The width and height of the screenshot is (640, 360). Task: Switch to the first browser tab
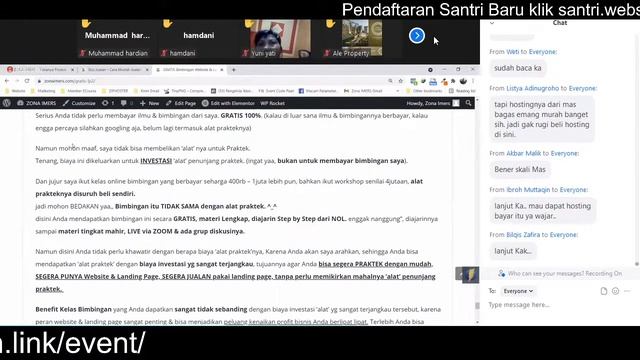point(40,70)
